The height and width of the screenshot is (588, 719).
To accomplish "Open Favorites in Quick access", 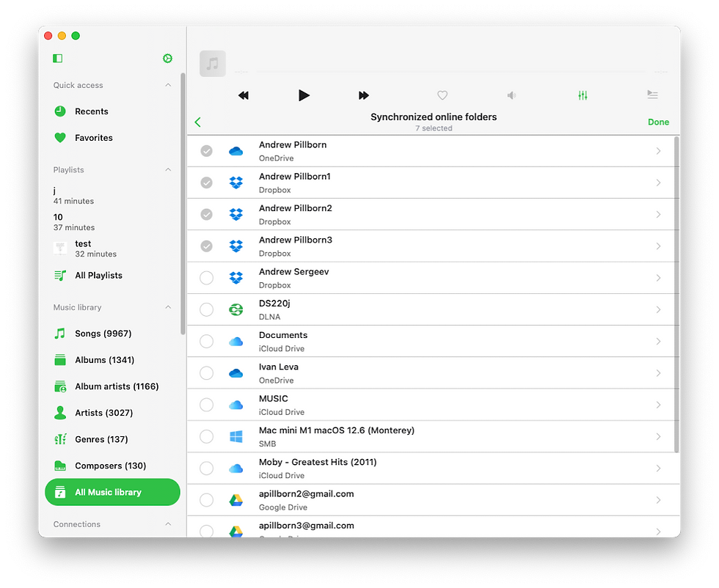I will click(x=112, y=138).
